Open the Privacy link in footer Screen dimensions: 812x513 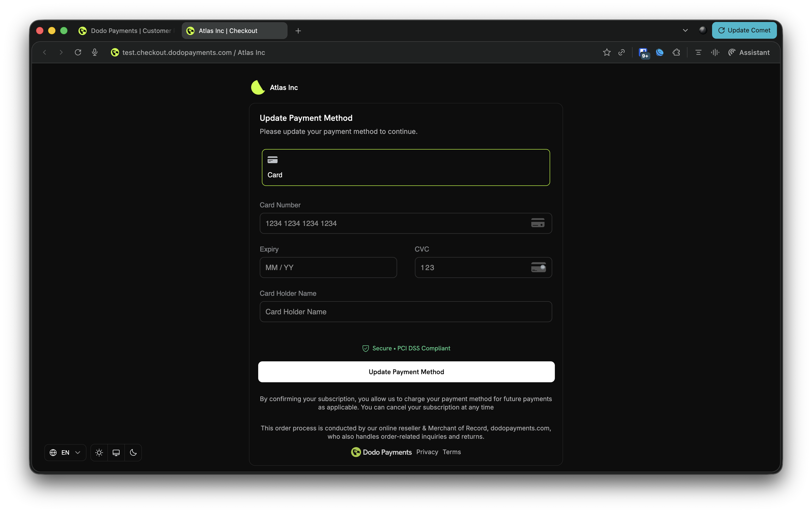click(x=427, y=452)
